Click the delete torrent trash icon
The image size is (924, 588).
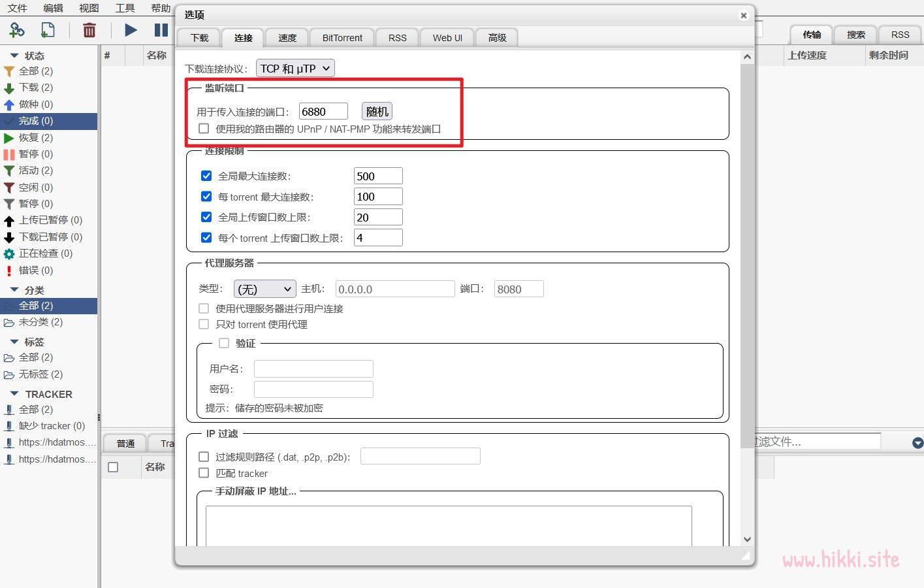89,29
